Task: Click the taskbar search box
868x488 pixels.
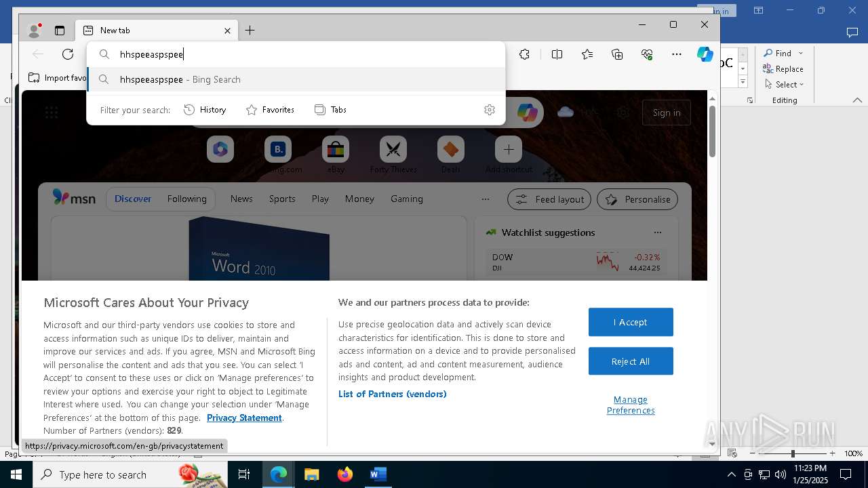Action: tap(129, 474)
